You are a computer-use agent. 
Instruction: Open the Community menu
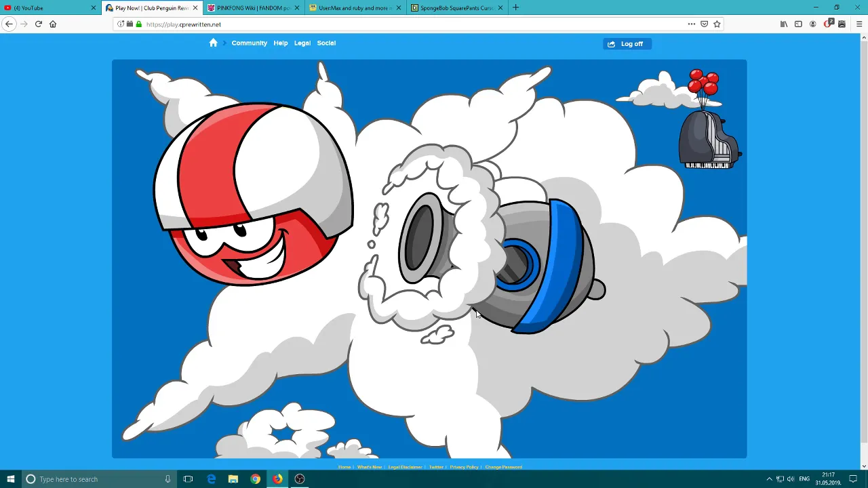250,43
